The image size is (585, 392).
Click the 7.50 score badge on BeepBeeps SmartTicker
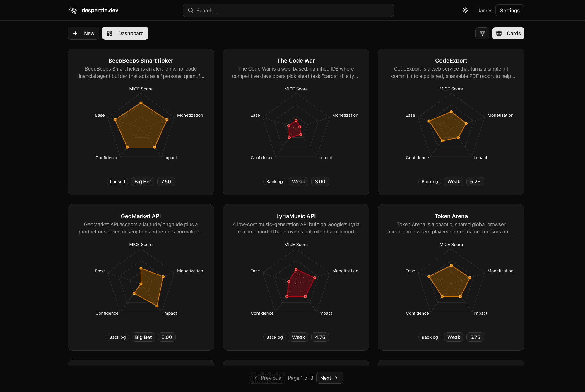[x=166, y=181]
